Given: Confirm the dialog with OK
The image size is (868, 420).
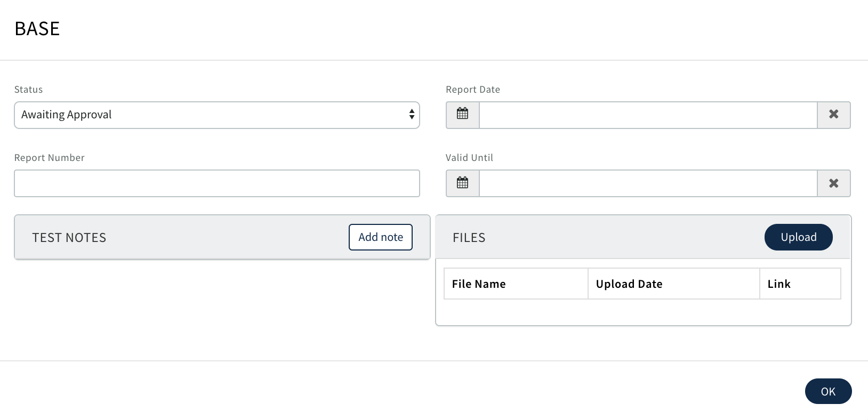Looking at the screenshot, I should [x=828, y=391].
